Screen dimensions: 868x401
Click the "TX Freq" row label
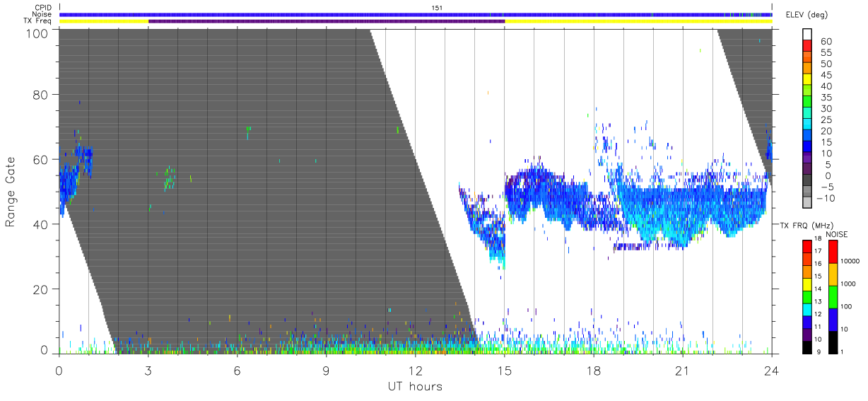37,21
